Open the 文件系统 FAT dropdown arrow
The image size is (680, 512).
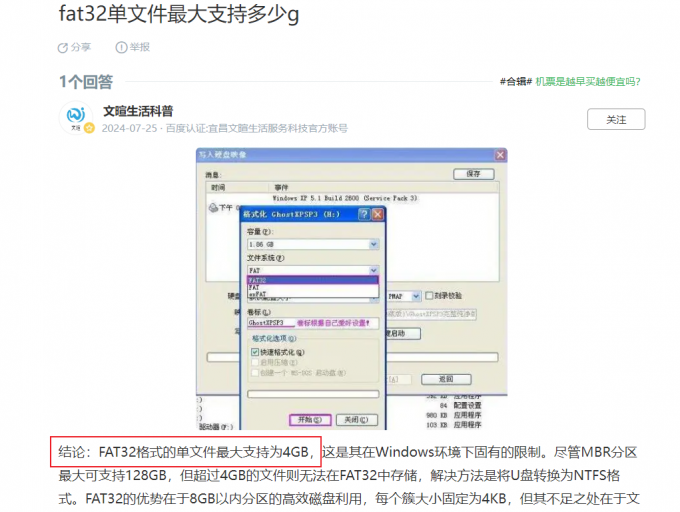(373, 271)
